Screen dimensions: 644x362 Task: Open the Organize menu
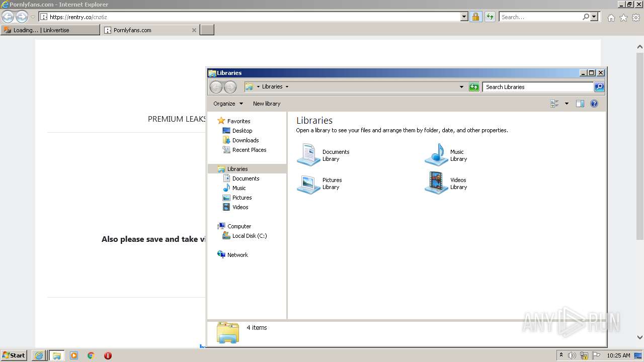tap(228, 104)
